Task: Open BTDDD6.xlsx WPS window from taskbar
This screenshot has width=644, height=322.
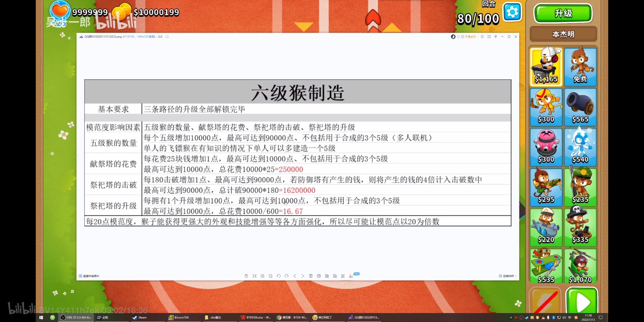Action: tap(255, 318)
